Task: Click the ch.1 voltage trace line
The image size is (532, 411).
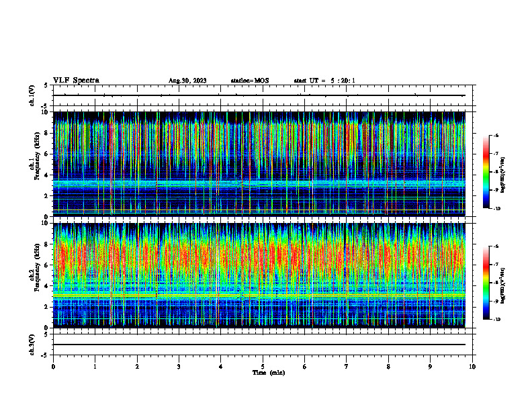Action: click(x=259, y=95)
